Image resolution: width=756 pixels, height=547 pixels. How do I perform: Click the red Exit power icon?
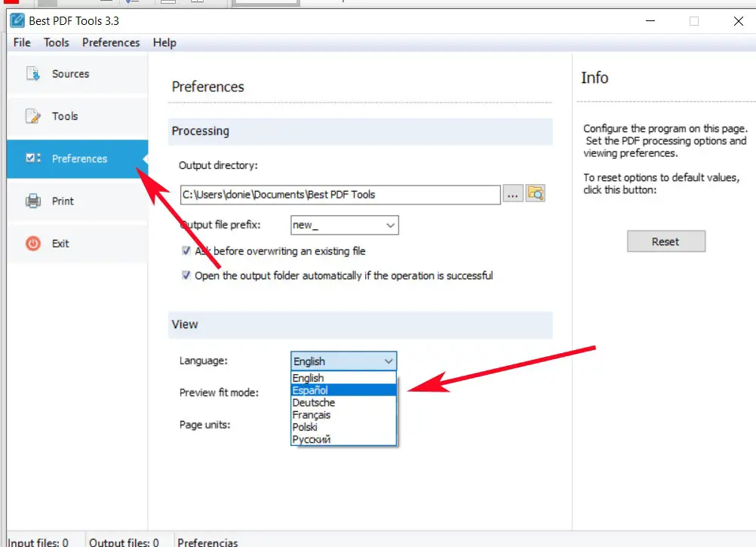point(32,243)
